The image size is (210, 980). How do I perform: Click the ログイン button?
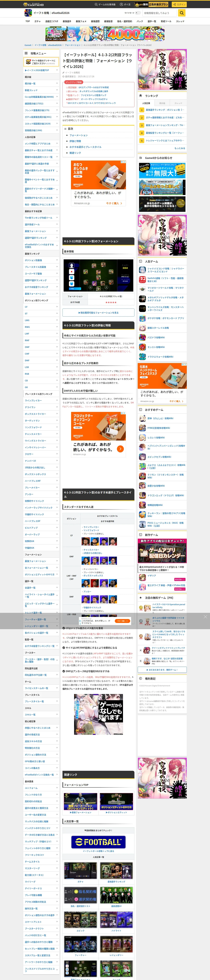tap(179, 5)
